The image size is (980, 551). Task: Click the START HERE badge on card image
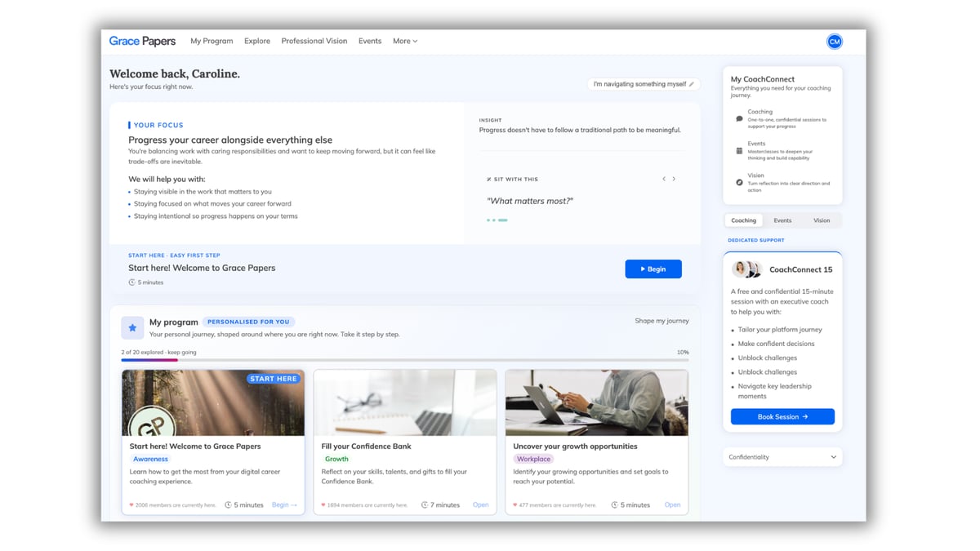[274, 379]
